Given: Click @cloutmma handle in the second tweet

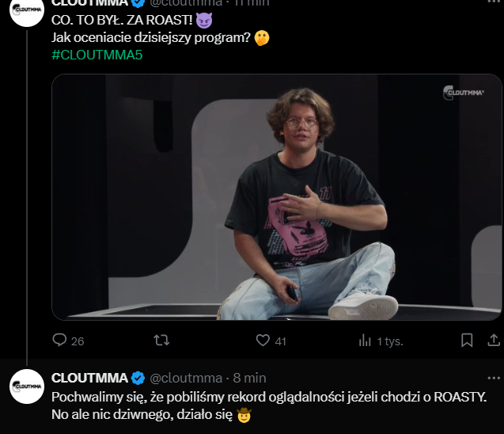Looking at the screenshot, I should 187,377.
